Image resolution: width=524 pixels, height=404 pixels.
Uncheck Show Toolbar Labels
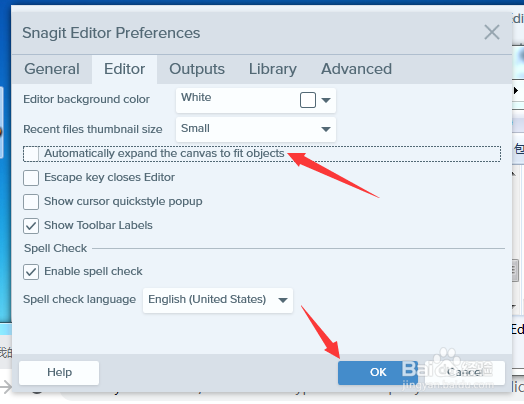point(31,226)
